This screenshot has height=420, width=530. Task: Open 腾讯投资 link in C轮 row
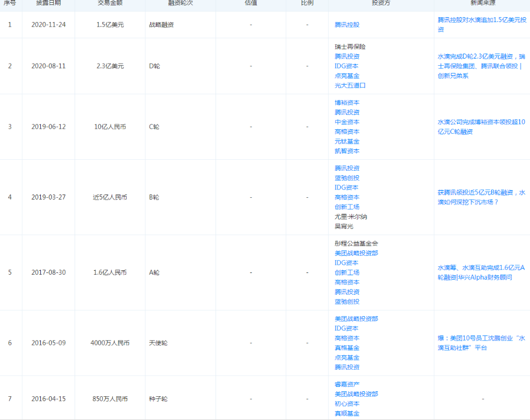[347, 112]
